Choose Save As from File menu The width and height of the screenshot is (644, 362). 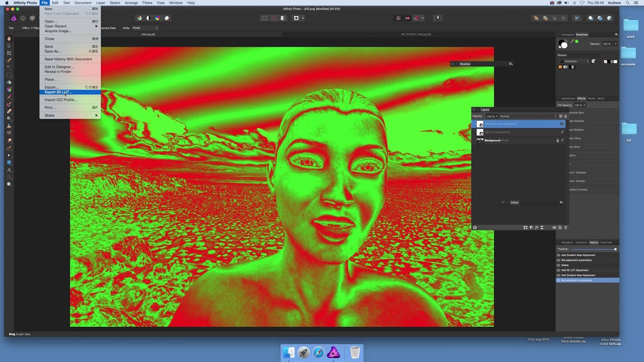coord(70,51)
